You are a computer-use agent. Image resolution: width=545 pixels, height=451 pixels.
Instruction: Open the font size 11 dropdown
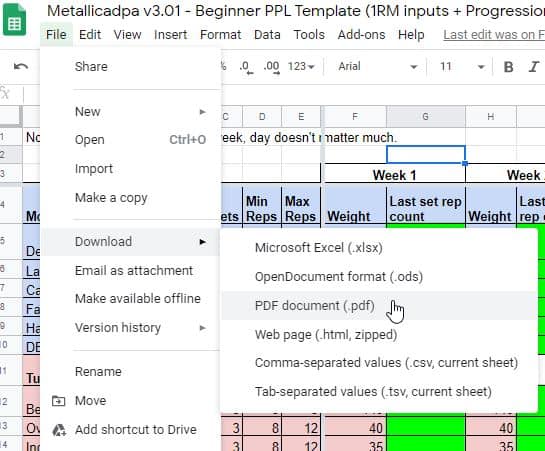[461, 66]
